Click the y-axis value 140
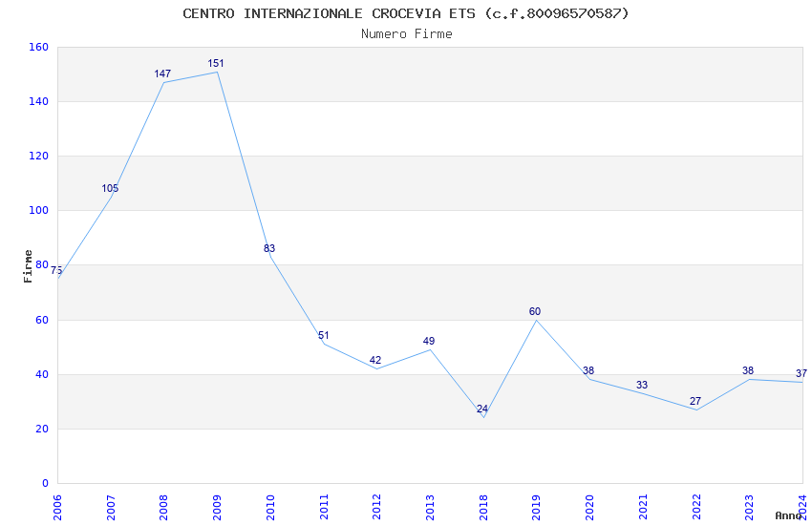 [x=39, y=101]
